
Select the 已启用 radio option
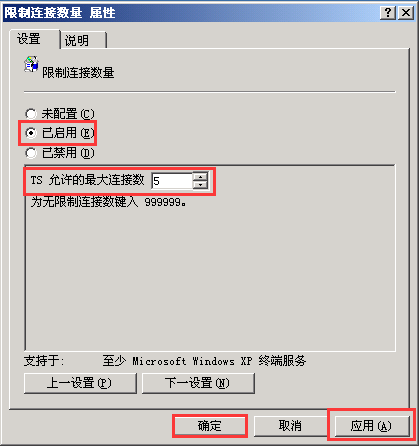click(31, 133)
